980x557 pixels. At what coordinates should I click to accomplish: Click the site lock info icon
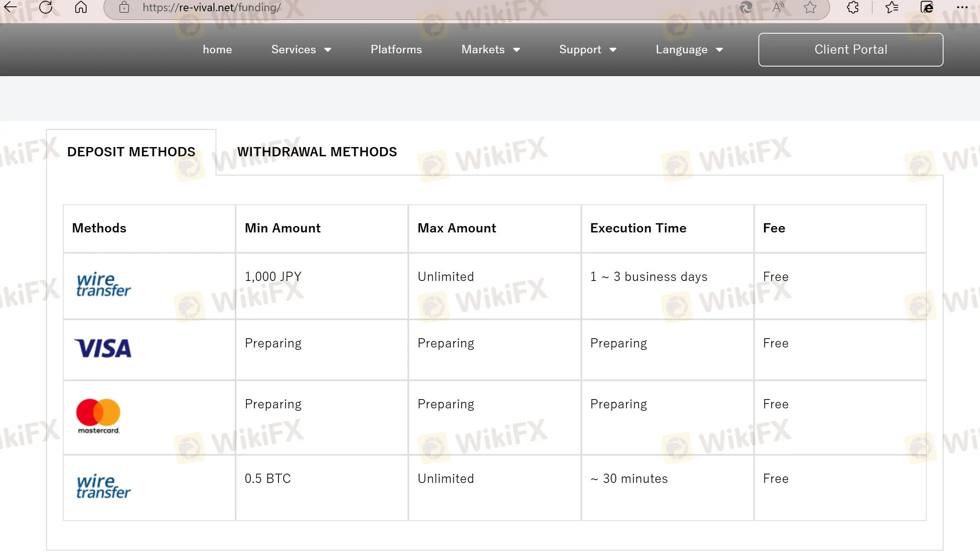124,7
